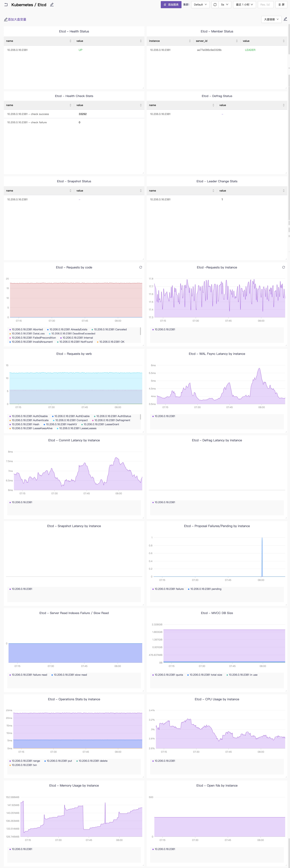Click refresh icon on Requests by code panel
Screen dimensions: 290x868
[x=141, y=267]
